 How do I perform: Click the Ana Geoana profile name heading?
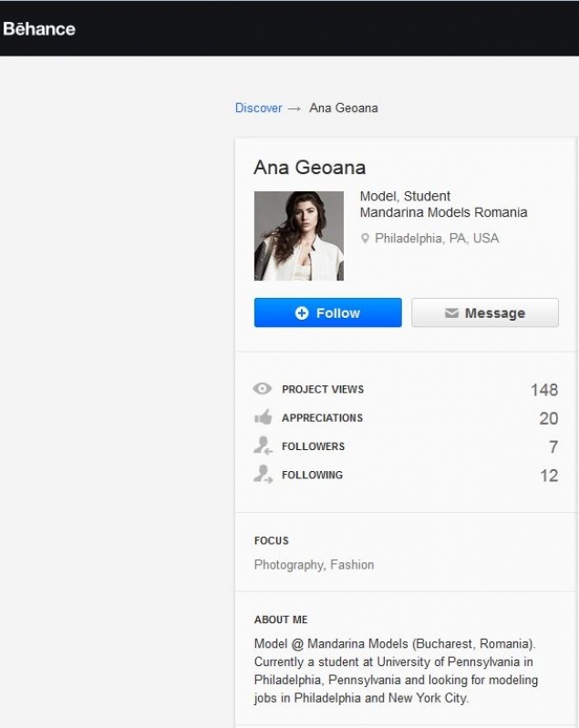[x=309, y=168]
